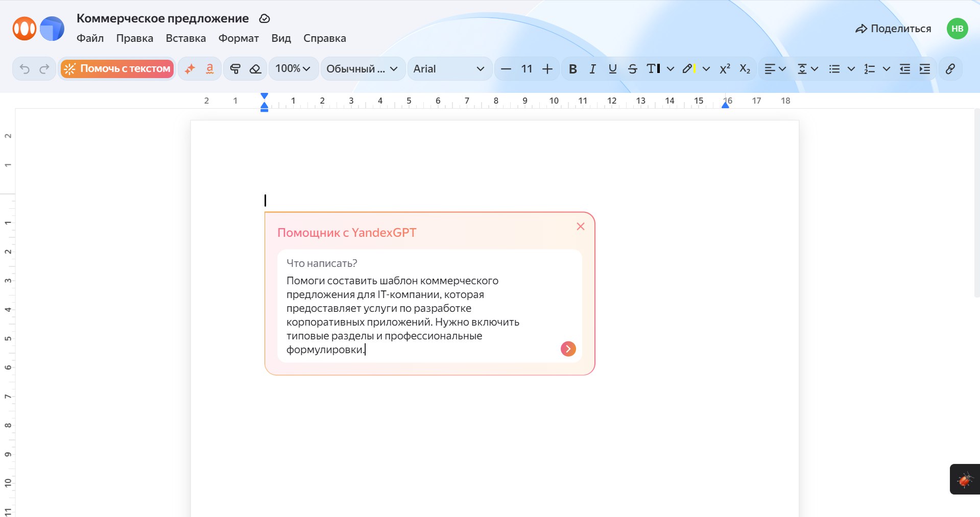Image resolution: width=980 pixels, height=517 pixels.
Task: Clear formatting with the eraser icon
Action: point(255,68)
